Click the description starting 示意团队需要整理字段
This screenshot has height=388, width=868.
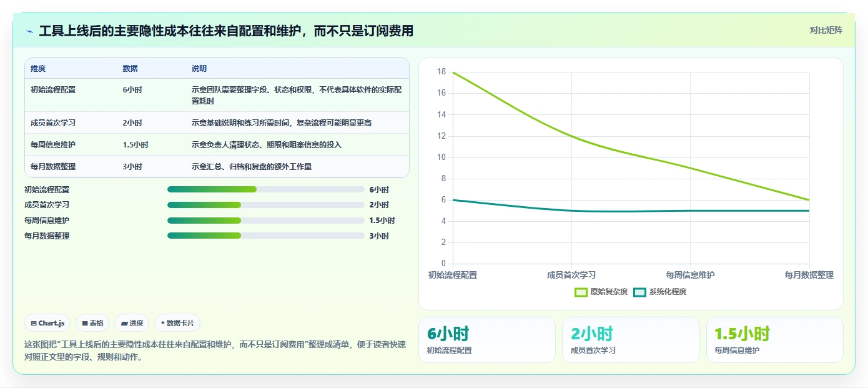point(297,95)
